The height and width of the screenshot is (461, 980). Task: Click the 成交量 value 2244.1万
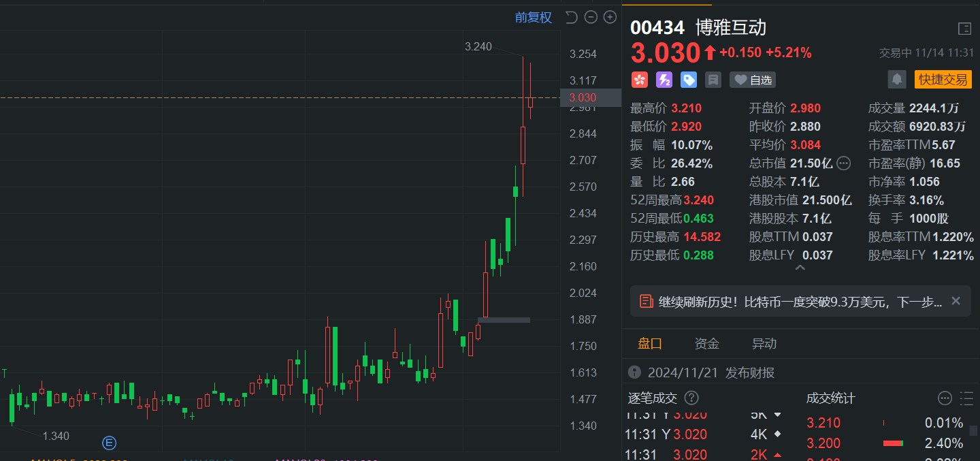(934, 108)
